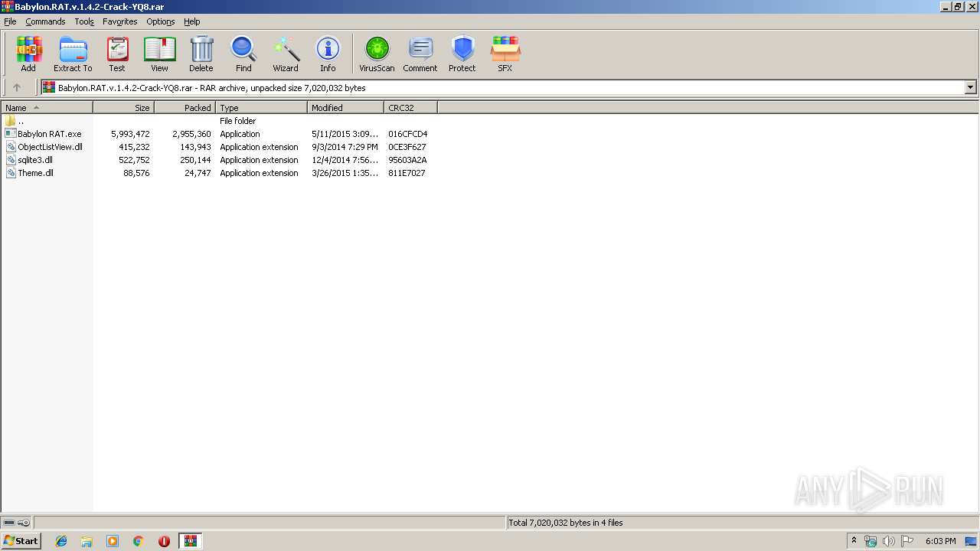The image size is (980, 551).
Task: Click size value 5,993,472
Action: 130,134
